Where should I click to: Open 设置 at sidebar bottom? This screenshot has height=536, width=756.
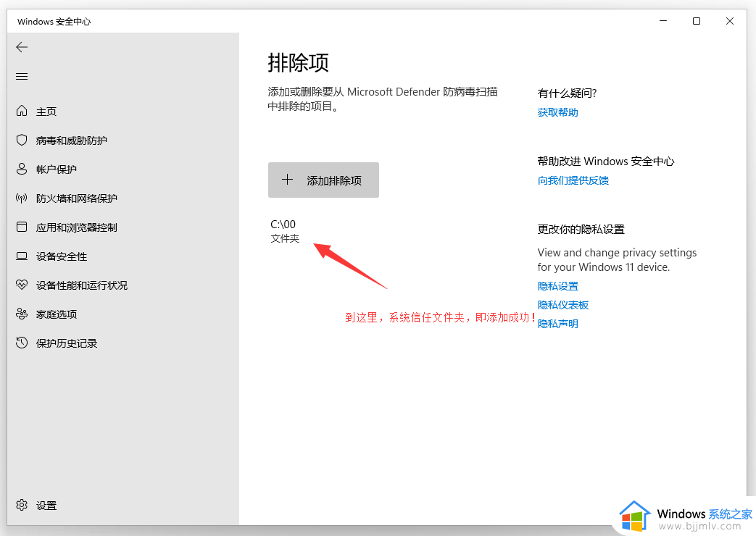pyautogui.click(x=46, y=505)
